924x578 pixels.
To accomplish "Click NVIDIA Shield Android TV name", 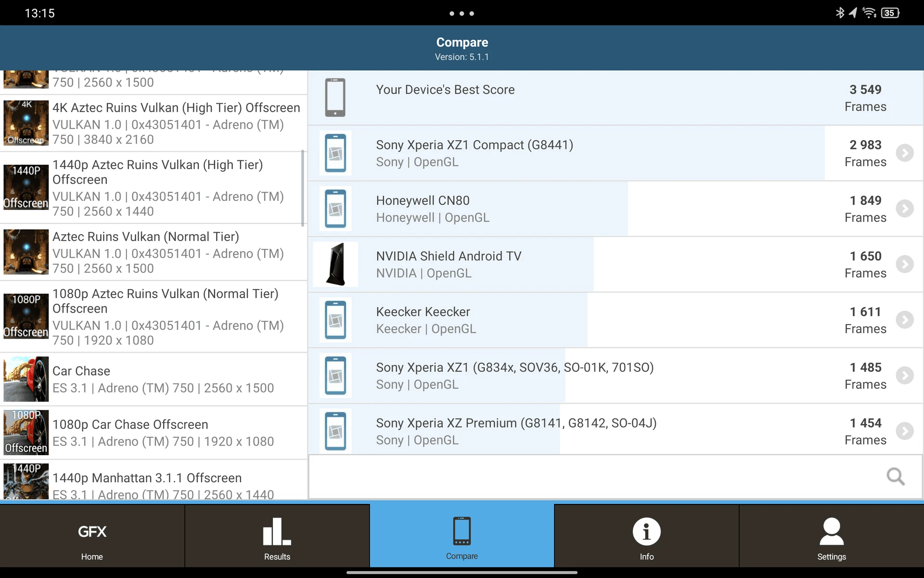I will [x=449, y=256].
